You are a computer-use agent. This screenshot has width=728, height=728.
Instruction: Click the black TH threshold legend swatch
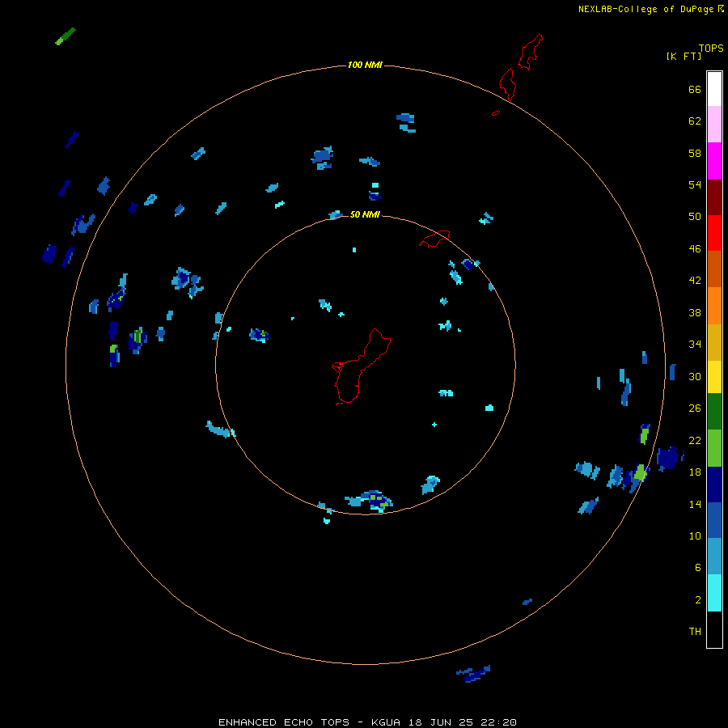714,629
